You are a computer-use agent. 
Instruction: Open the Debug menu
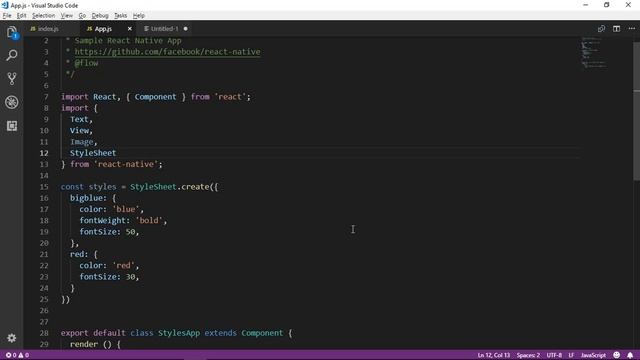100,16
